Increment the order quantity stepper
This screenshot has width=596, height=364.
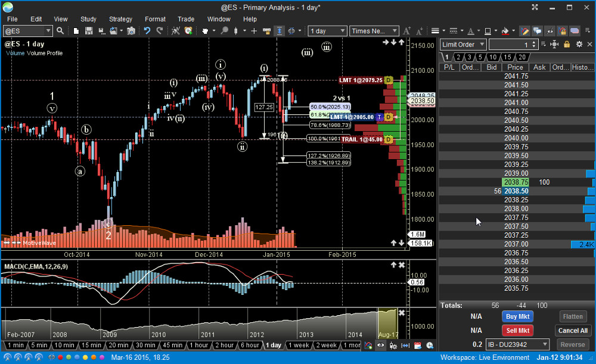pos(534,42)
